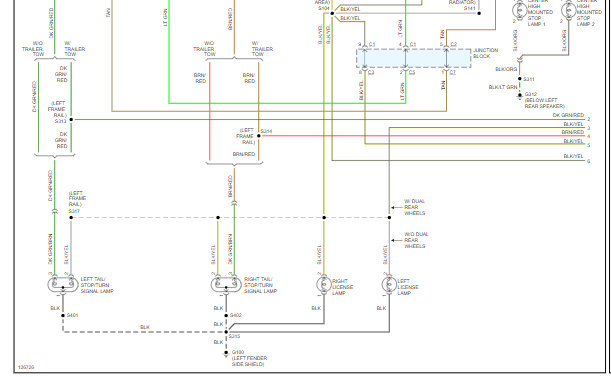Click the JUNCTION BLOCK label
611x377 pixels.
(486, 53)
